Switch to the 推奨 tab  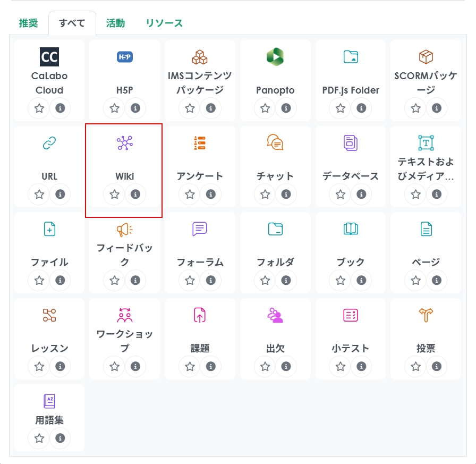(x=28, y=23)
